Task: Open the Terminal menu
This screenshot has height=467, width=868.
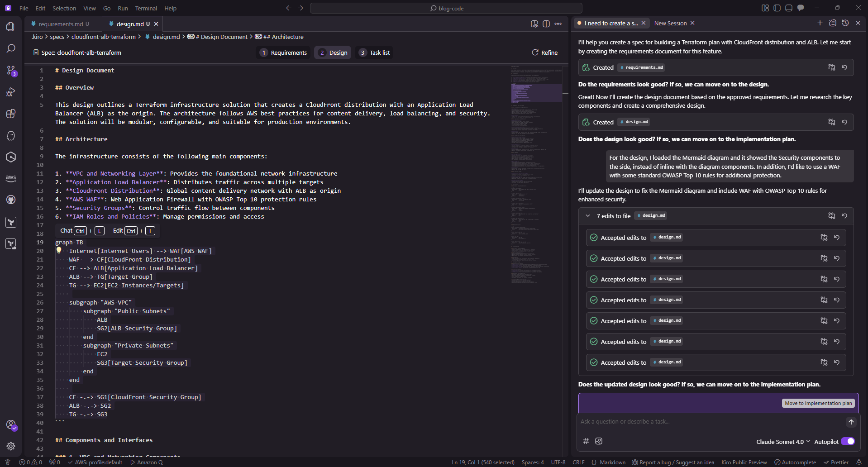Action: pos(146,8)
